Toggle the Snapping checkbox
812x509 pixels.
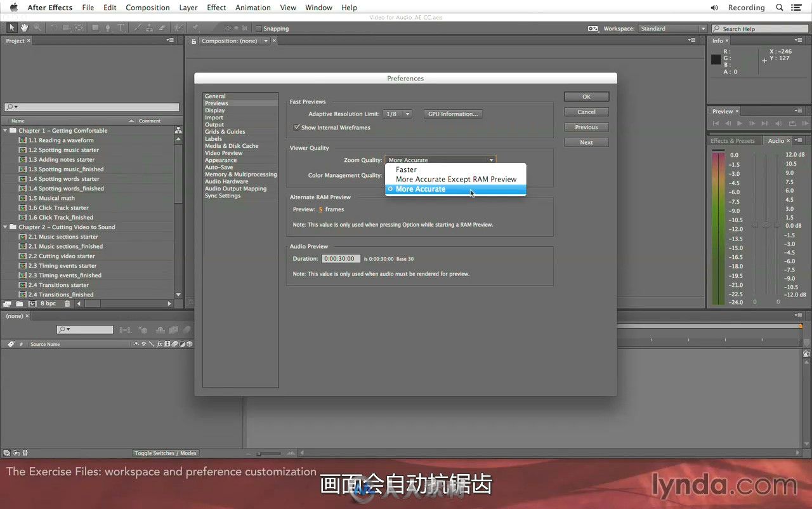(259, 29)
